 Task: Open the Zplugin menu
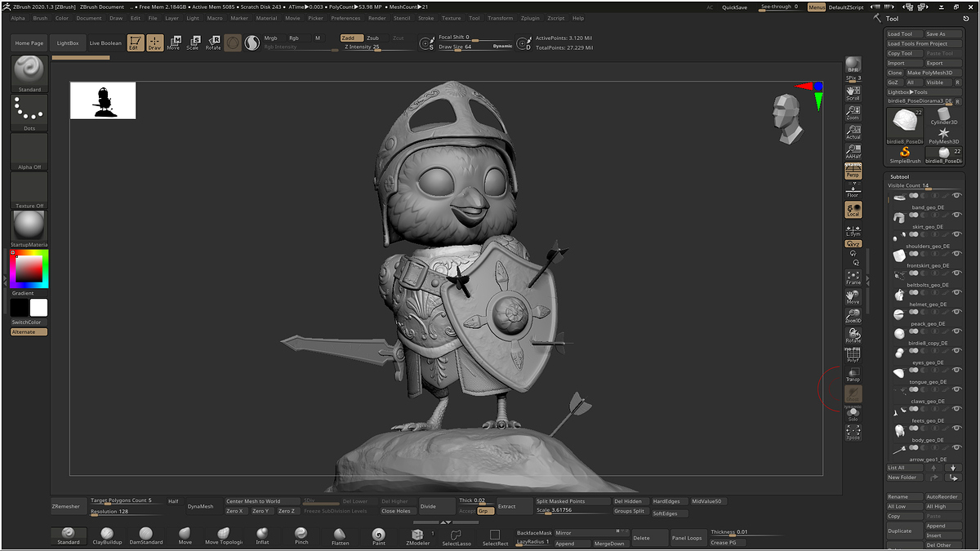pyautogui.click(x=529, y=18)
